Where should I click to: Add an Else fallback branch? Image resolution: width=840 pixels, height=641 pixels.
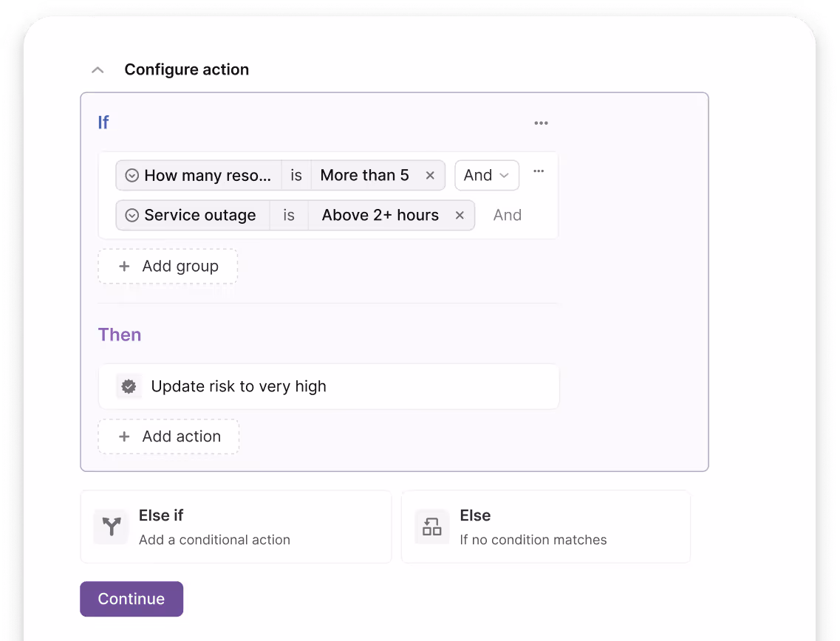click(546, 527)
